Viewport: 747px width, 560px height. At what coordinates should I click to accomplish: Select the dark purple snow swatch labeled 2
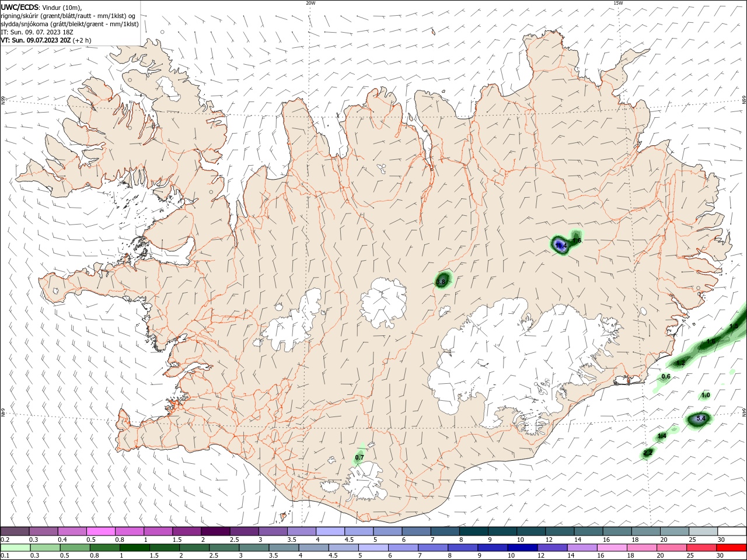click(215, 531)
